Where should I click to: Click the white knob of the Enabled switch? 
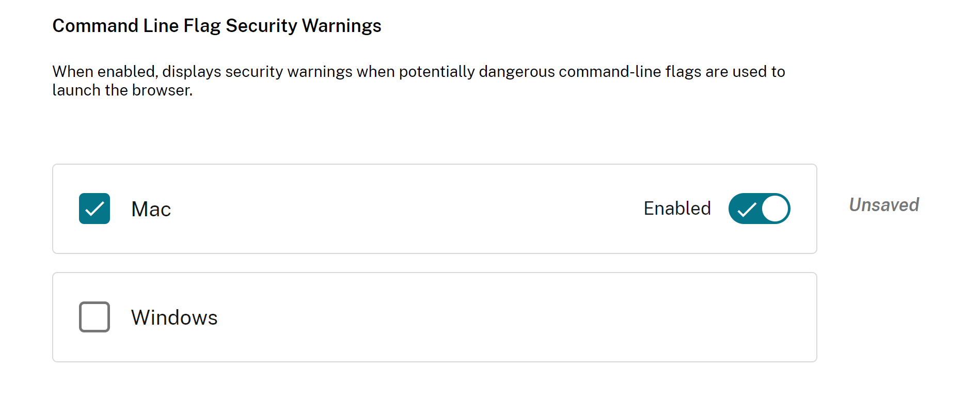point(775,209)
